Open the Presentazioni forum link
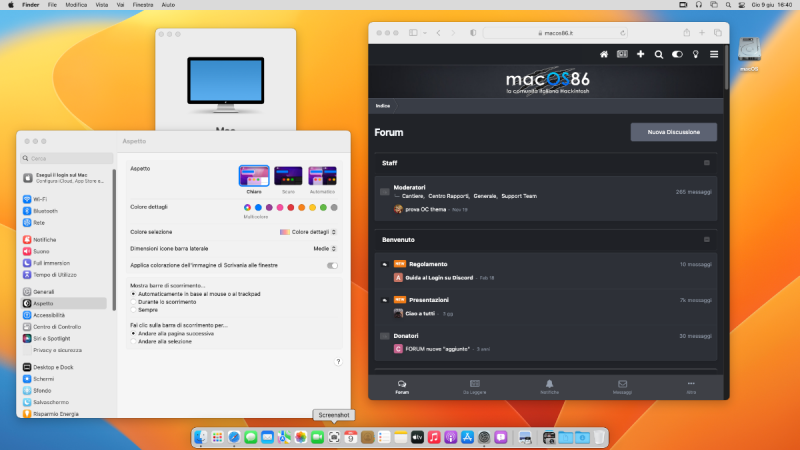 coord(429,300)
